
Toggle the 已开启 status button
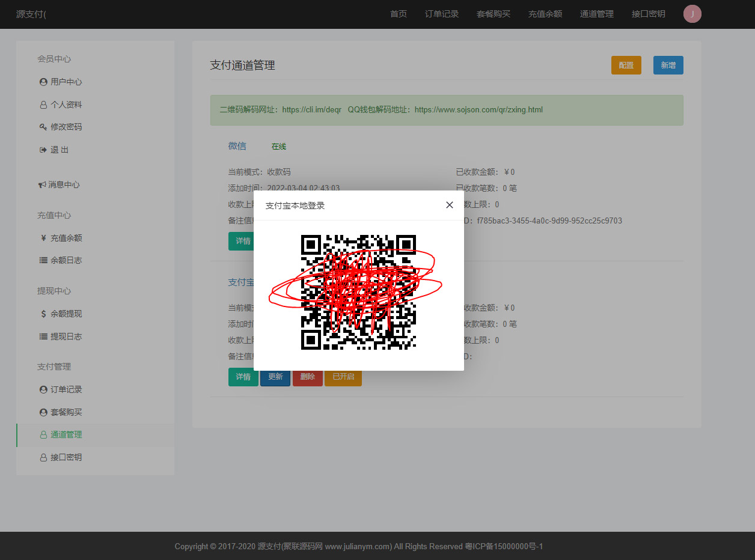point(343,377)
